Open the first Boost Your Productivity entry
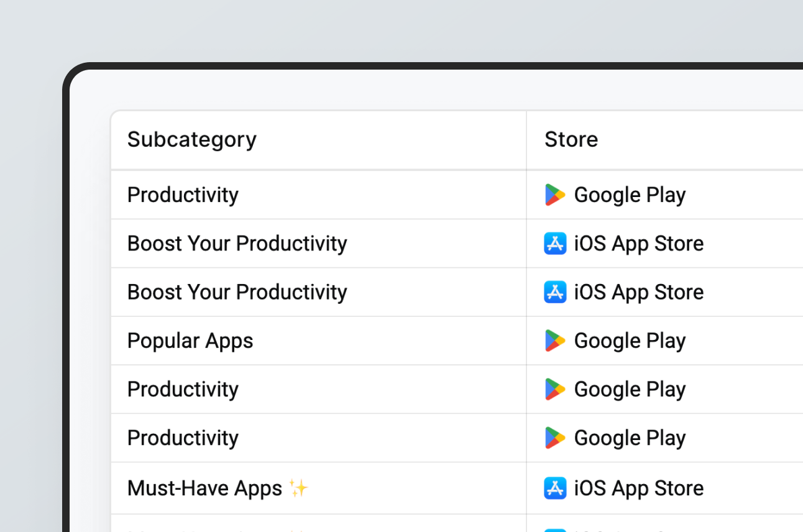The width and height of the screenshot is (803, 532). pyautogui.click(x=237, y=244)
